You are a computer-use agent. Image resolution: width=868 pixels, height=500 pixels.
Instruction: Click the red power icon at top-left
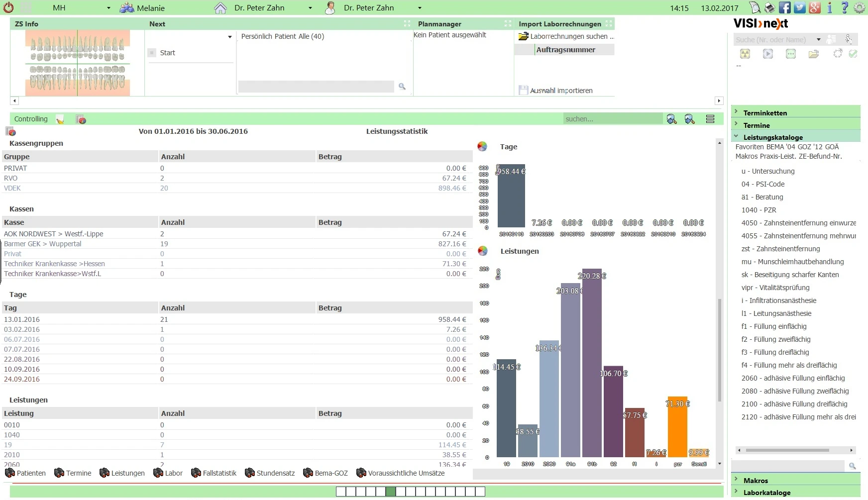pos(8,7)
